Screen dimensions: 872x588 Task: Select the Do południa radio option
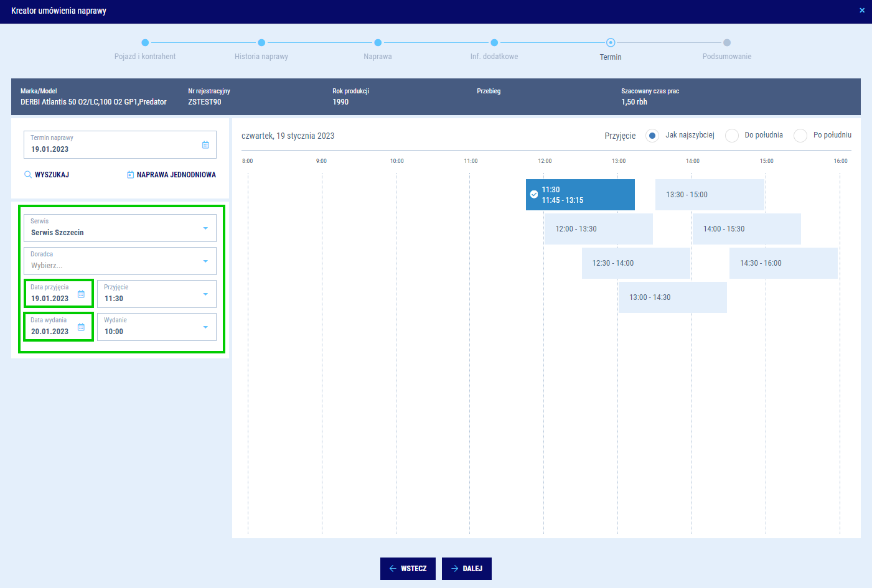tap(732, 136)
